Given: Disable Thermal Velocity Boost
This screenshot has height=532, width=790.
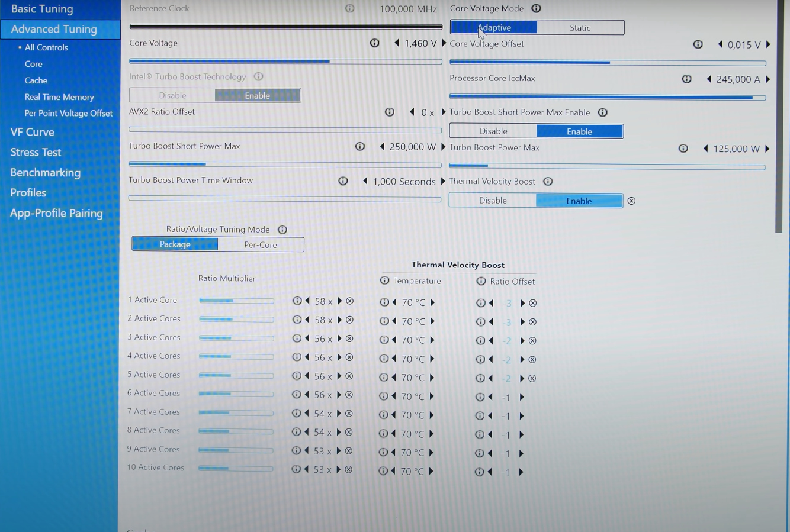Looking at the screenshot, I should [493, 201].
